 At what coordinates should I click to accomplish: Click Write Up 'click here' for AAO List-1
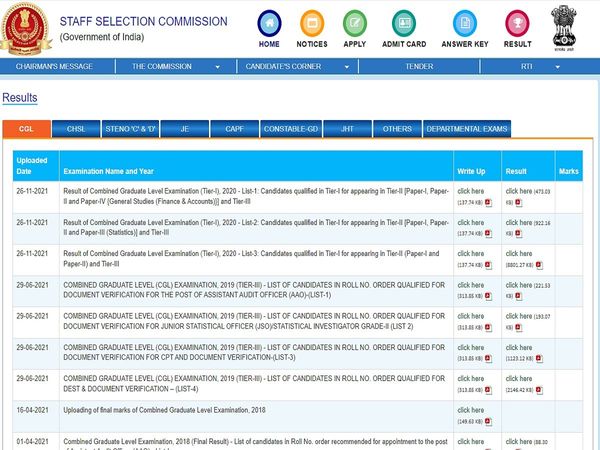click(x=471, y=285)
